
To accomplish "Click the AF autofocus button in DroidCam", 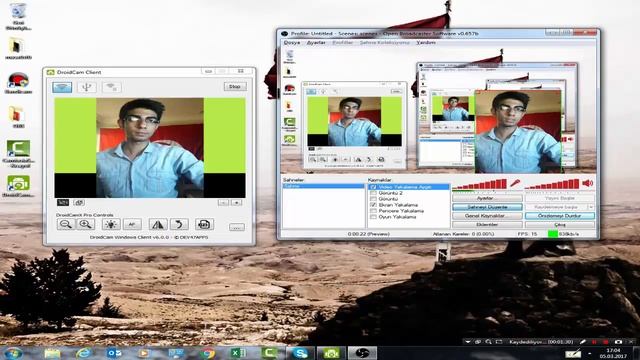I will tap(132, 224).
